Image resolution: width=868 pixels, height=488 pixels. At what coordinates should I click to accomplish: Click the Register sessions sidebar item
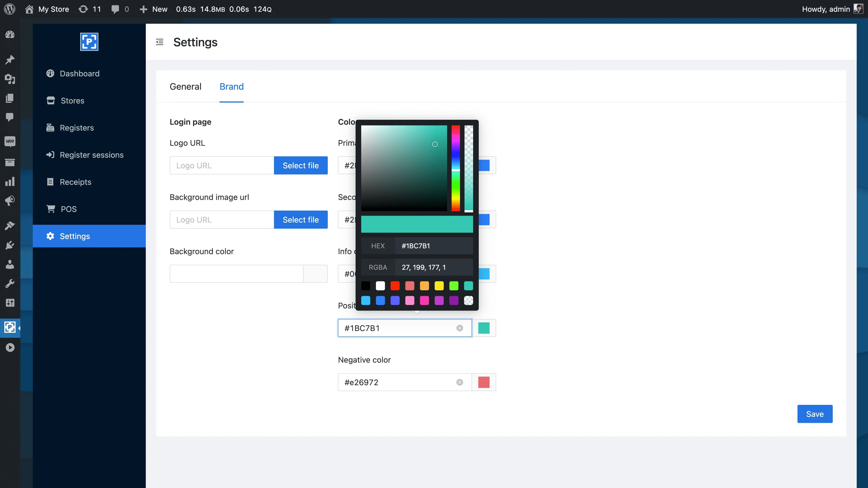coord(91,155)
